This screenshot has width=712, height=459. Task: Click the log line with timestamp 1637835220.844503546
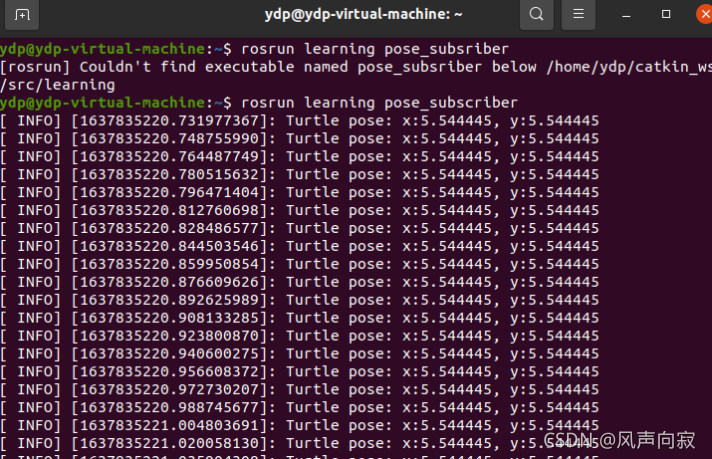click(300, 246)
